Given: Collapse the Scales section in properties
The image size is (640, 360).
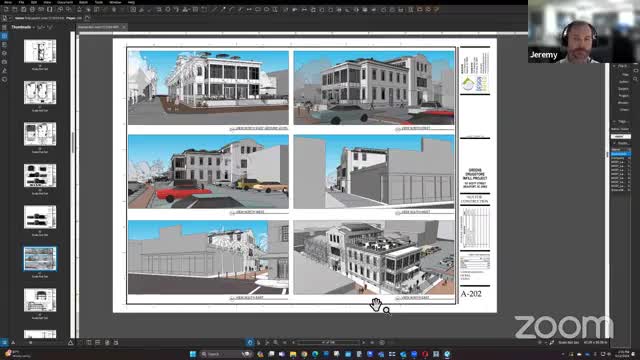Looking at the screenshot, I should pos(614,143).
